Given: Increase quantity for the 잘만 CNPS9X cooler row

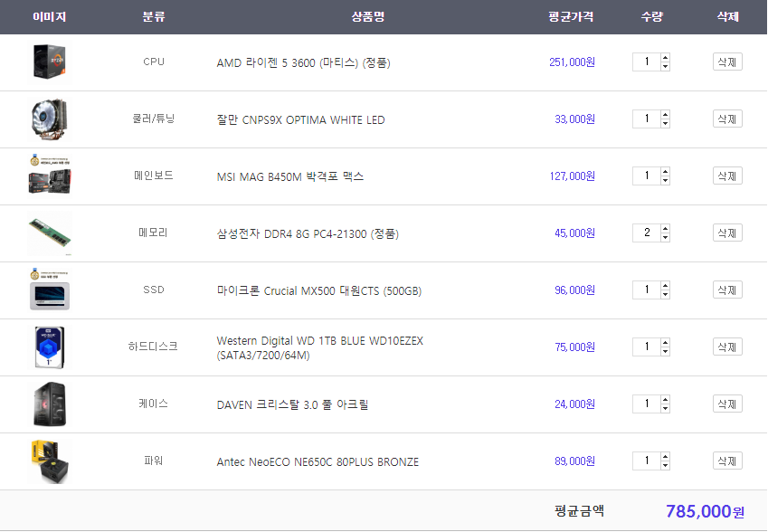Looking at the screenshot, I should [x=665, y=115].
